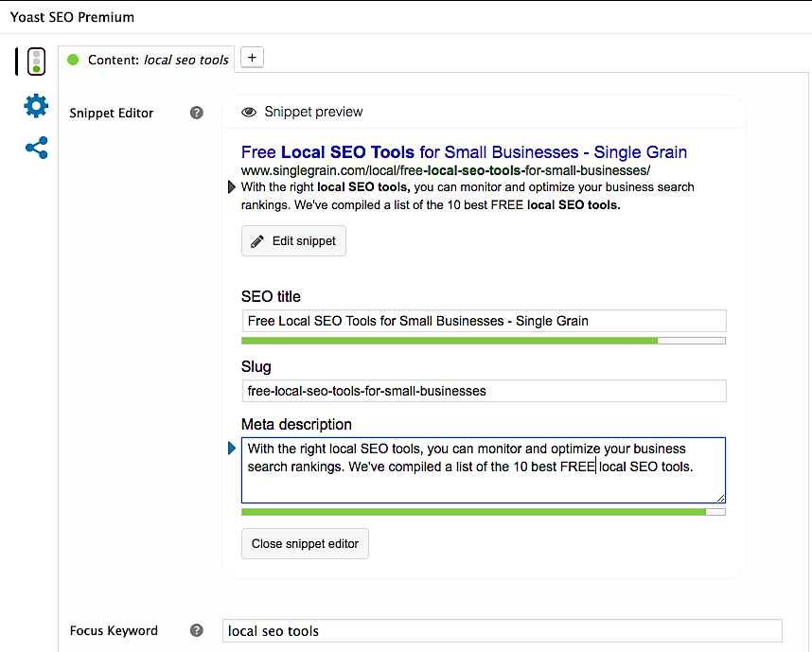Click the green dot beside Content tab
The image size is (812, 652).
point(73,60)
